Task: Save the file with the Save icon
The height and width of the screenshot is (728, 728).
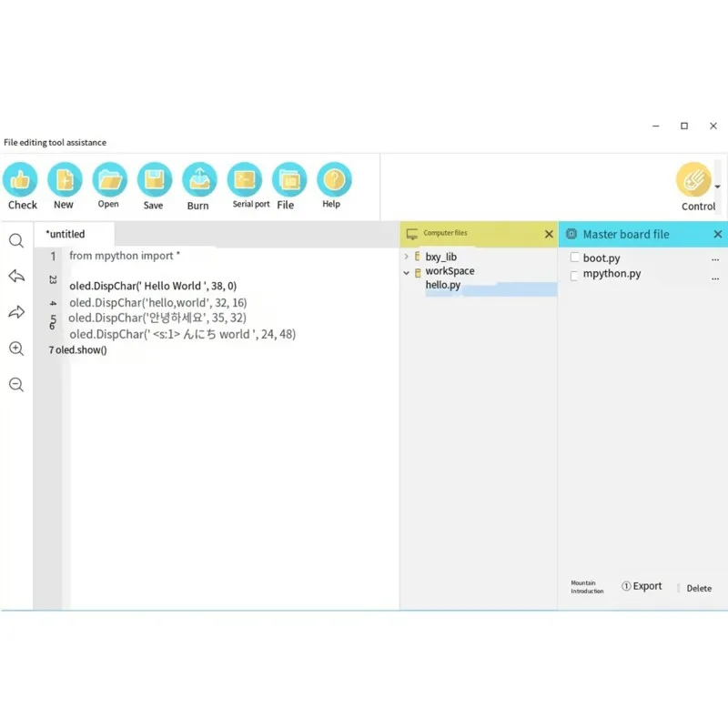Action: (155, 179)
